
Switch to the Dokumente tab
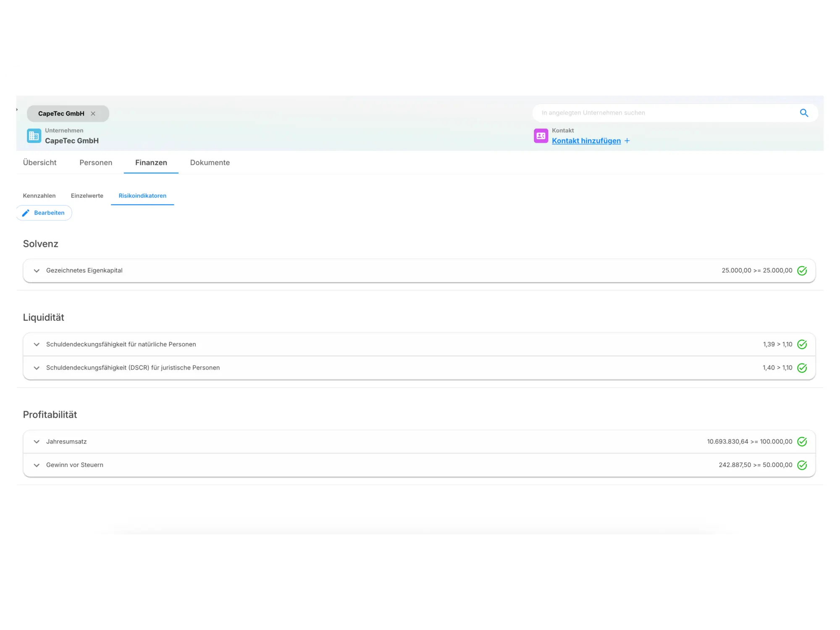click(x=210, y=163)
